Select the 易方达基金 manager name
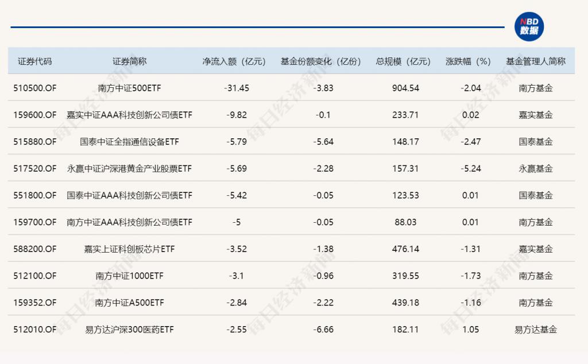Image resolution: width=588 pixels, height=364 pixels. 535,330
